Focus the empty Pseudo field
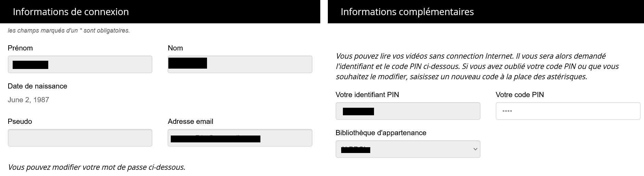644x176 pixels. click(x=80, y=138)
